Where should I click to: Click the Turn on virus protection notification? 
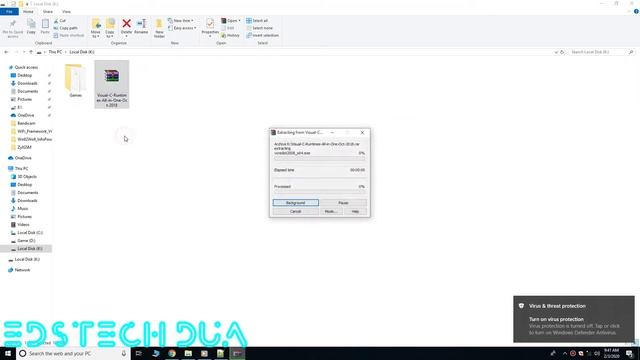[x=574, y=319]
